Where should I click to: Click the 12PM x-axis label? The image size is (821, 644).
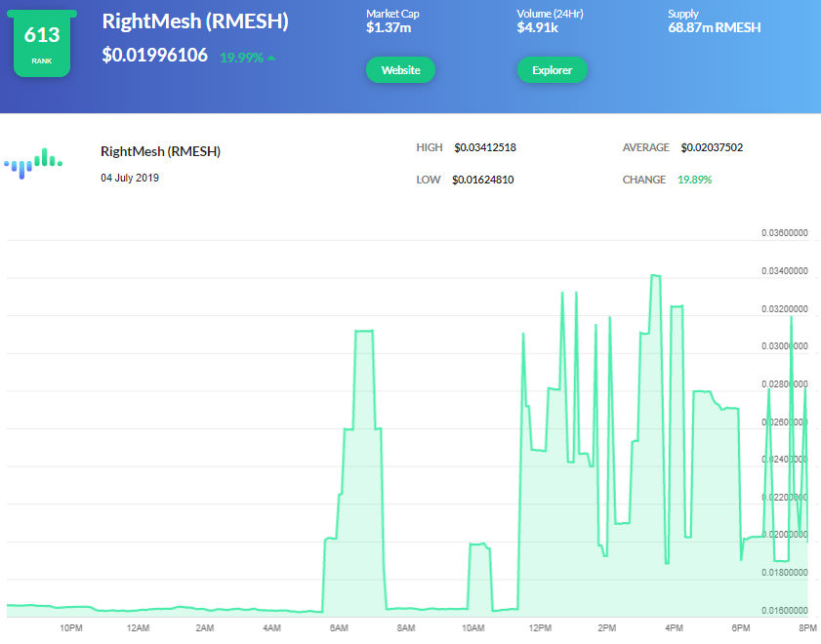(540, 627)
